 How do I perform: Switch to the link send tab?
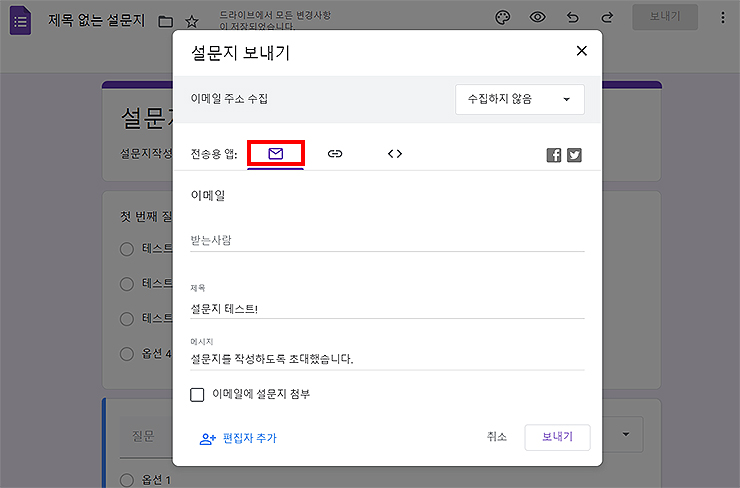(x=335, y=153)
